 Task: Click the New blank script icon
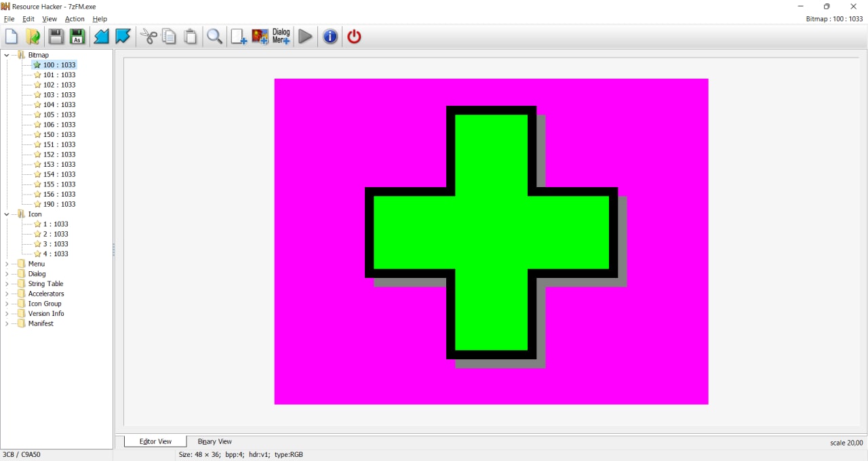click(x=12, y=37)
